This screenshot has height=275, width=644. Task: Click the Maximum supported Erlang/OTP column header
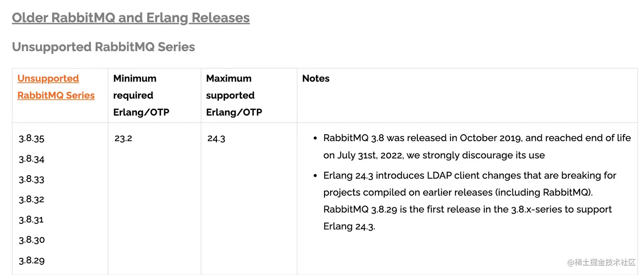click(x=234, y=96)
